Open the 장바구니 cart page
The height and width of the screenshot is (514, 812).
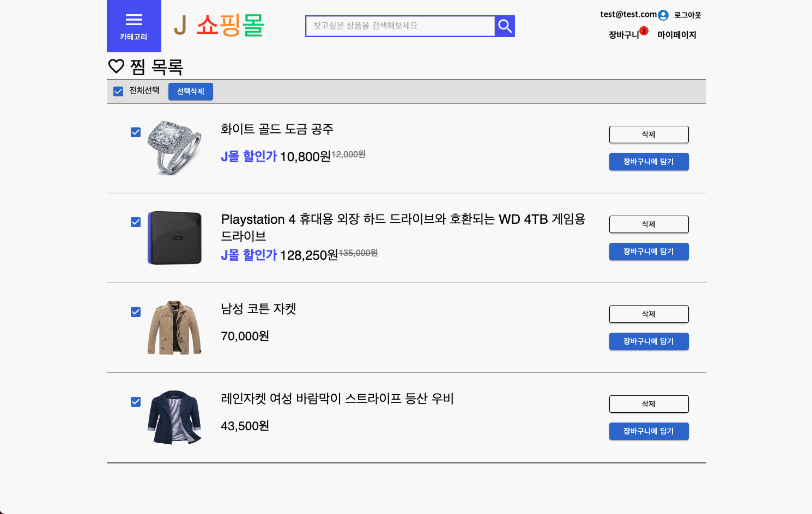[x=623, y=35]
